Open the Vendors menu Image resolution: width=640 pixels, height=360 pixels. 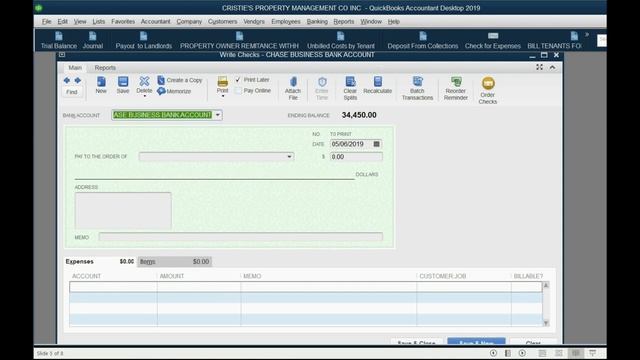(x=254, y=22)
